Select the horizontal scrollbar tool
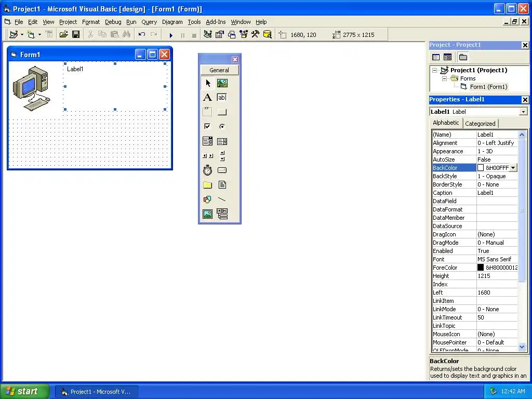 208,156
